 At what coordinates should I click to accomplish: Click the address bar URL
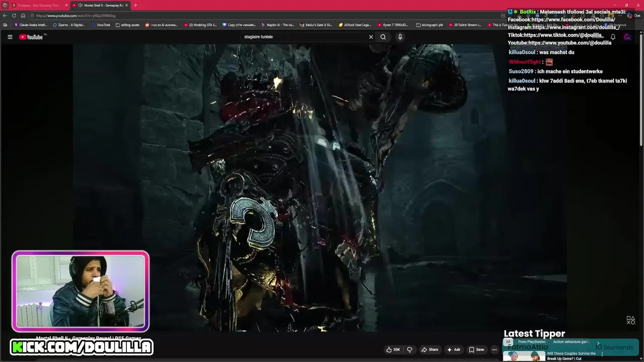pyautogui.click(x=75, y=16)
